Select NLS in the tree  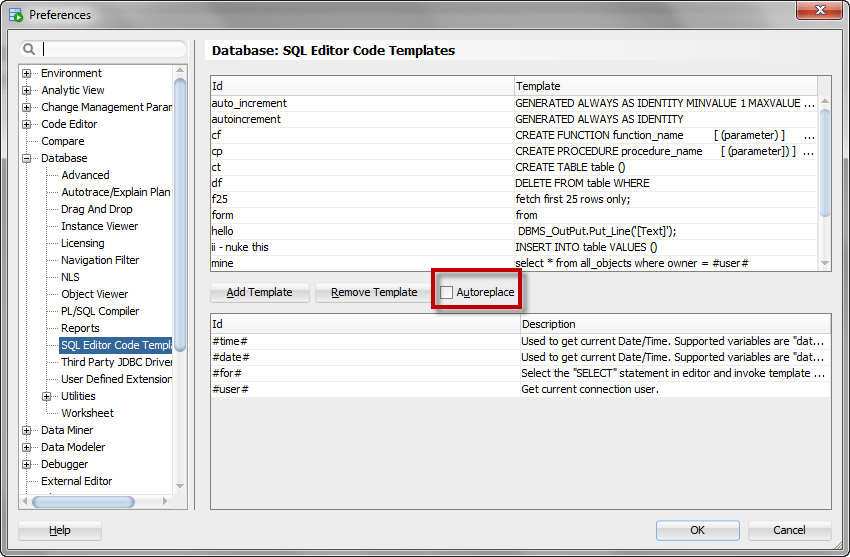70,277
